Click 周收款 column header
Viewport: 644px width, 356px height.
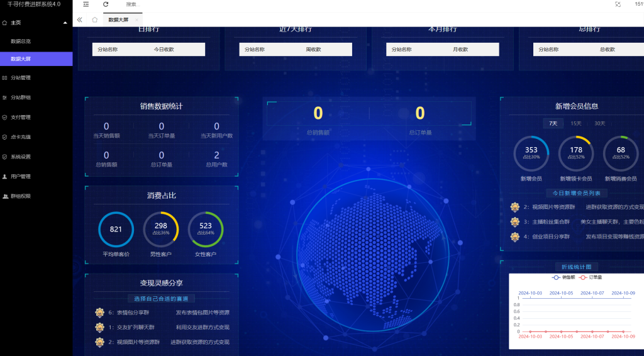pos(313,49)
